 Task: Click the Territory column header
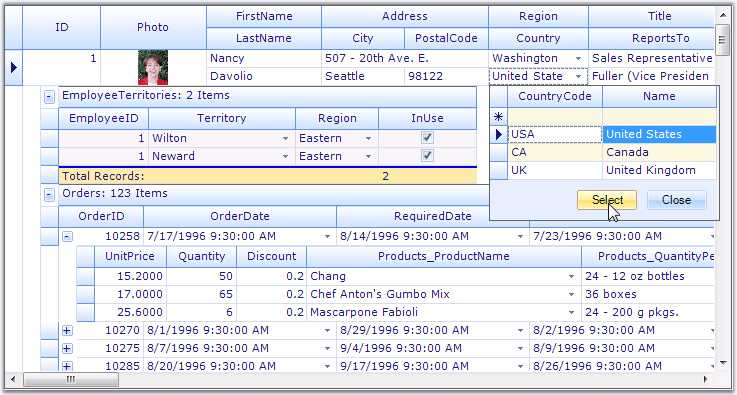(x=222, y=118)
